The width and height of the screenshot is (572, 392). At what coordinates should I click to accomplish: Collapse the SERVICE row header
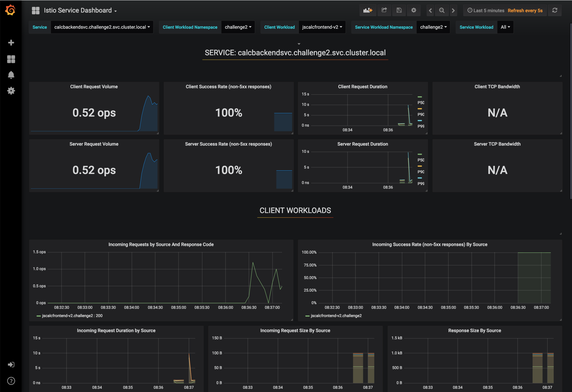tap(295, 53)
